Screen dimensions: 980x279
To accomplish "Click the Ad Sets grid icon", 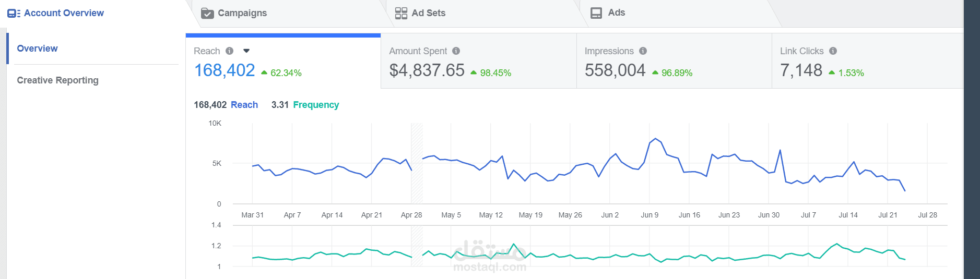I will tap(401, 13).
